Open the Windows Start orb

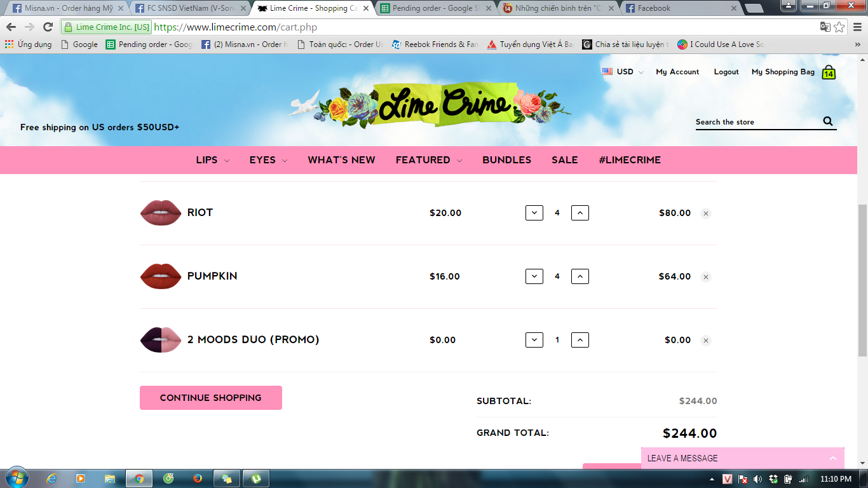click(17, 478)
